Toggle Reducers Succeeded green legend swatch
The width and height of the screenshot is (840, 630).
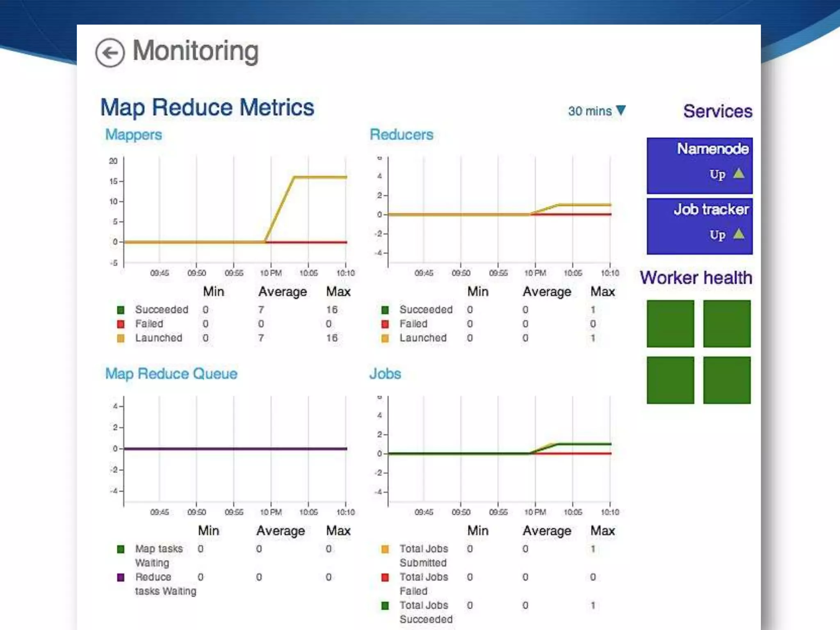tap(385, 310)
